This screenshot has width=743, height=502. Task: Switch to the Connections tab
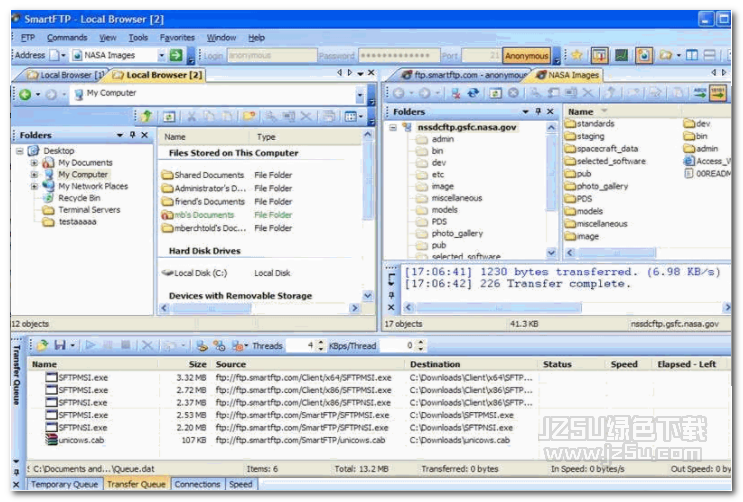[x=197, y=484]
